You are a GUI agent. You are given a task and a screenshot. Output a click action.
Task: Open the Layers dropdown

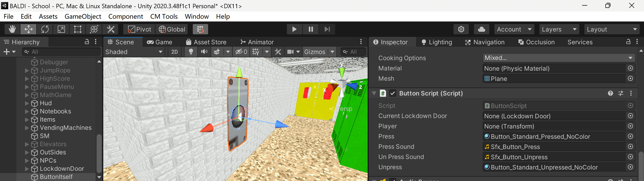coord(559,29)
